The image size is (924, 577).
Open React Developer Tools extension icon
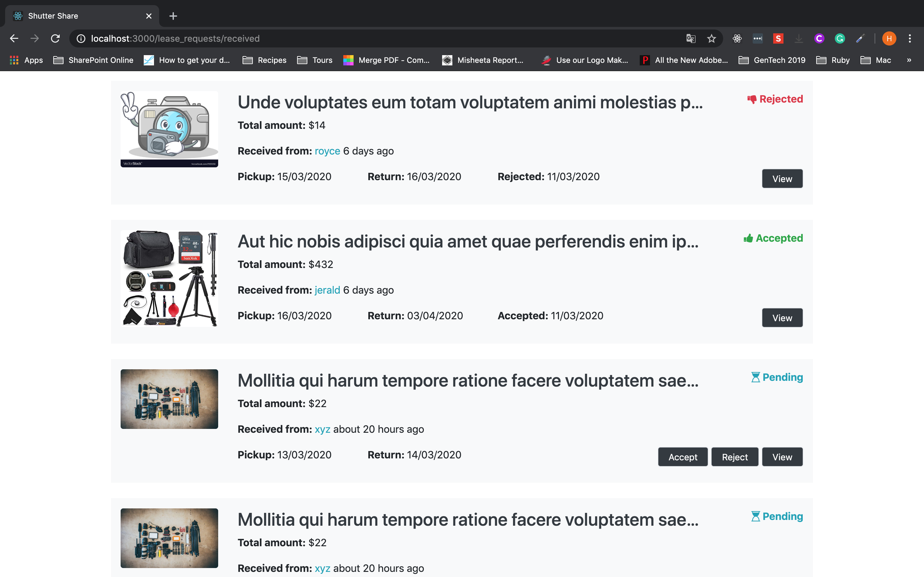[737, 38]
